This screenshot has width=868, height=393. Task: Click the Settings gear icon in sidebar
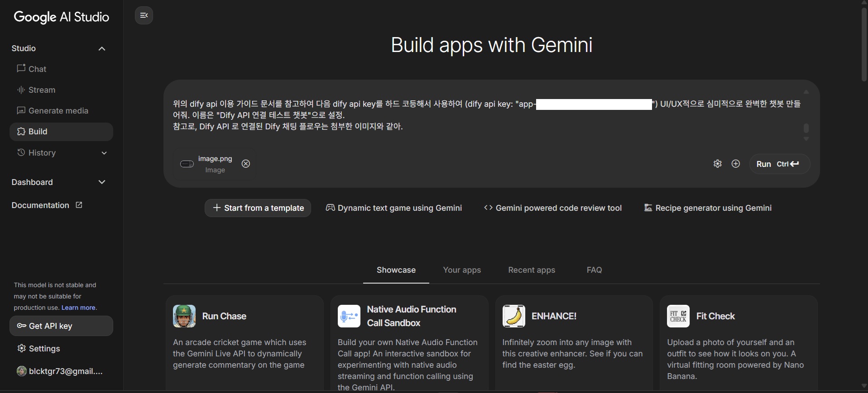pyautogui.click(x=21, y=348)
